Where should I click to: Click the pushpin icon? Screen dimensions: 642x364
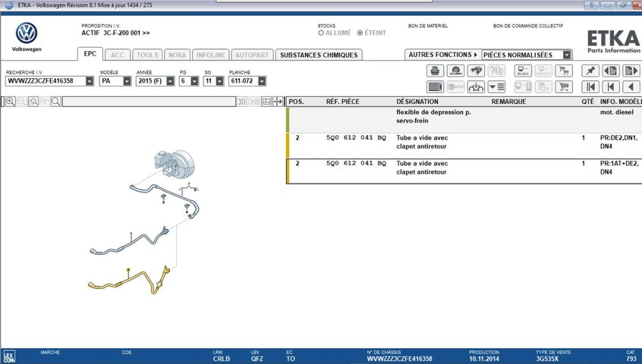(x=590, y=71)
